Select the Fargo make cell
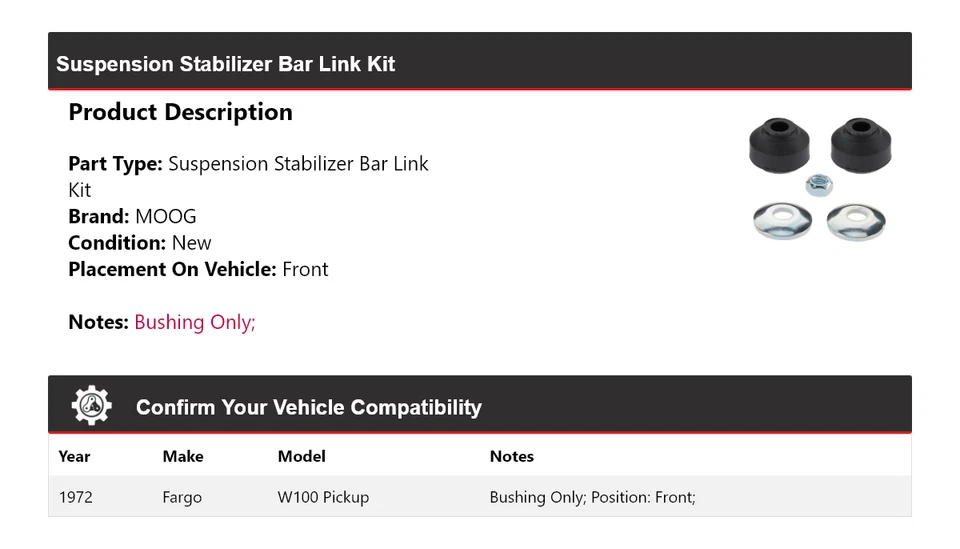The image size is (960, 549). [x=182, y=497]
